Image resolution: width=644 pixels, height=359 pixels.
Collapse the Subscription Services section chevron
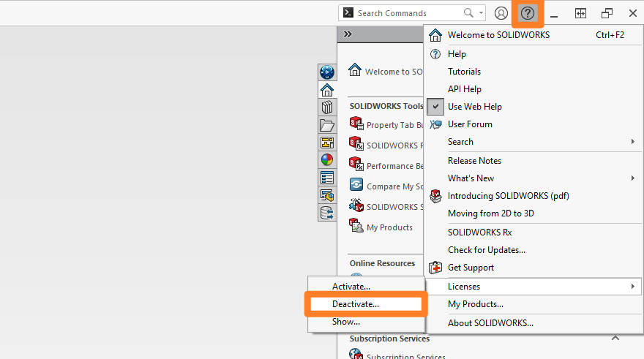pos(615,338)
